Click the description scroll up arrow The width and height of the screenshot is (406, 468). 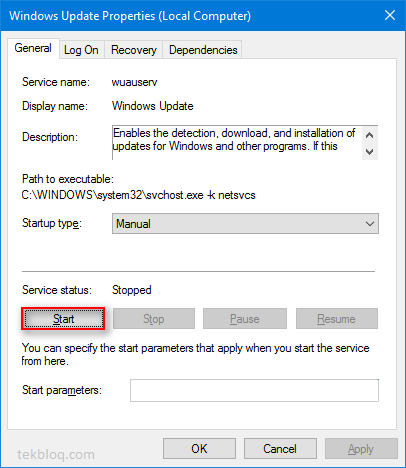[369, 135]
